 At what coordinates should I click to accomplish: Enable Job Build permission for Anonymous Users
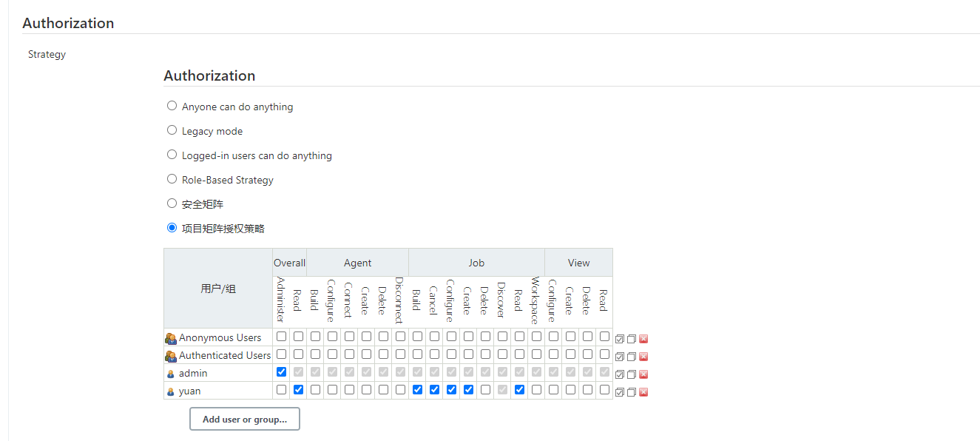coord(417,336)
